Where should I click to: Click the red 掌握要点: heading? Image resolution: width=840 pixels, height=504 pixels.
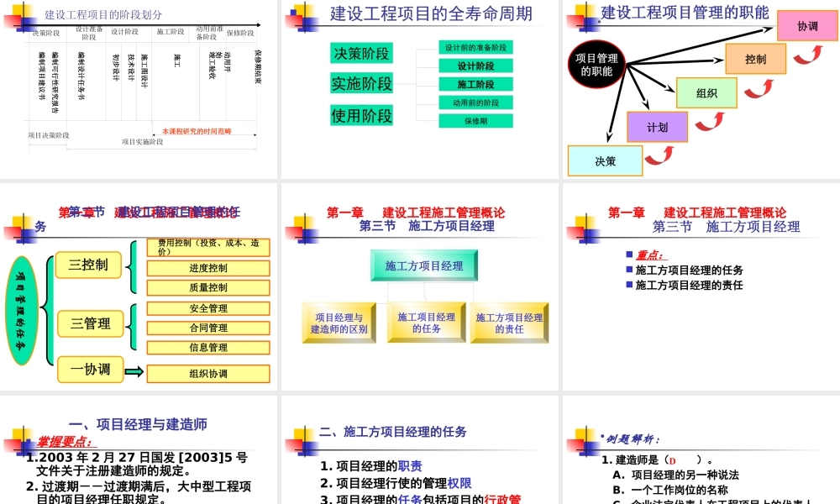coord(66,442)
